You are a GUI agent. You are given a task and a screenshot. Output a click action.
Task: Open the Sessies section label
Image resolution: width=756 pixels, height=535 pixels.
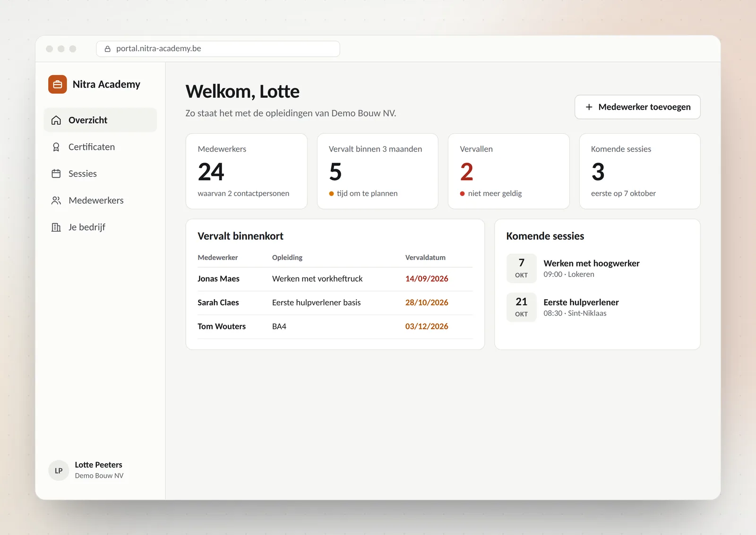point(83,173)
